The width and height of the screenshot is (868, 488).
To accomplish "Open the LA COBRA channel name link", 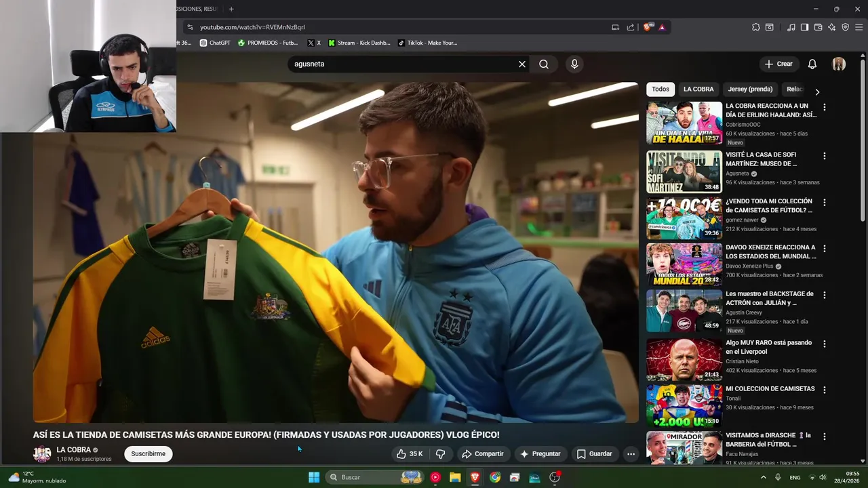I will pyautogui.click(x=73, y=450).
